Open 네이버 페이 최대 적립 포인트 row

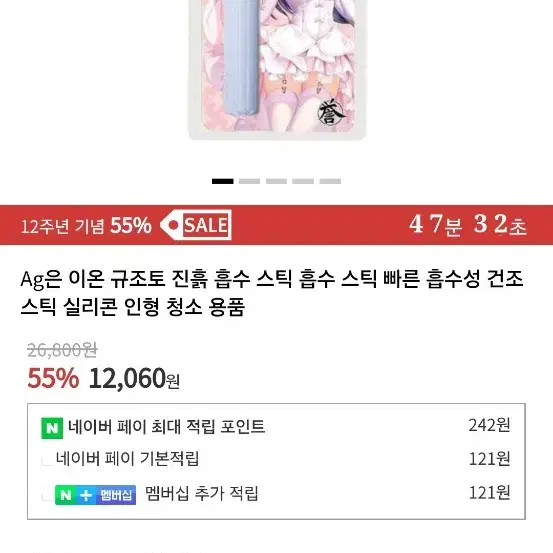(x=276, y=427)
